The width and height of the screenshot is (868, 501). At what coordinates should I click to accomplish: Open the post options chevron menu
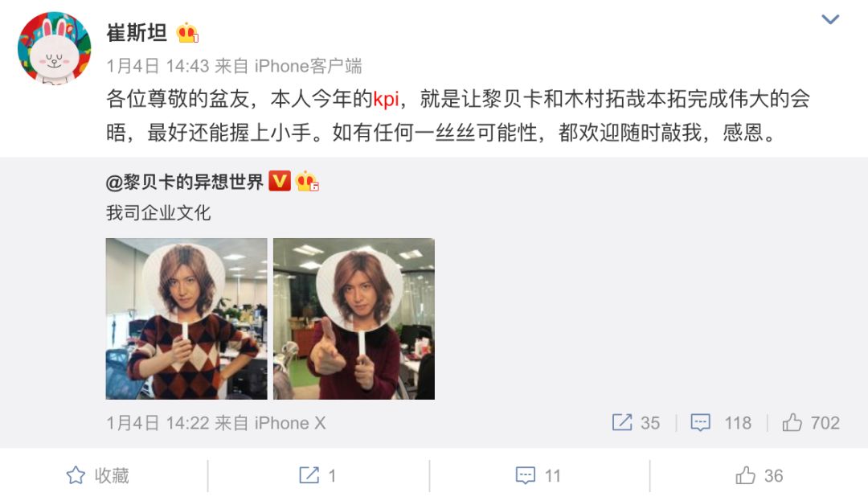tap(829, 20)
